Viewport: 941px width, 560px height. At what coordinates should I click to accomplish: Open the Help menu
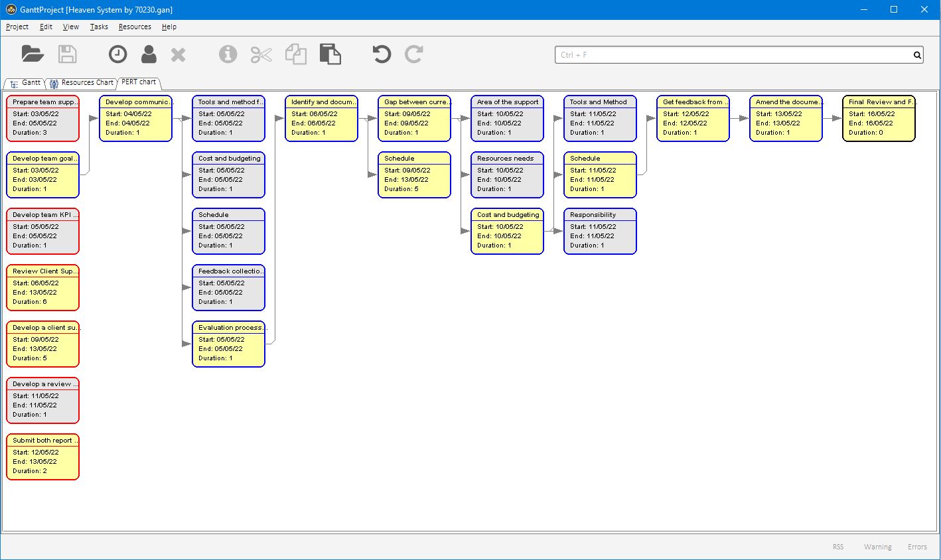169,27
